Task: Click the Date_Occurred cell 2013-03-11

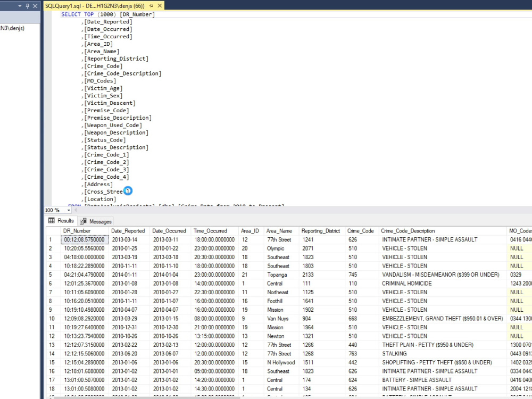Action: 170,239
